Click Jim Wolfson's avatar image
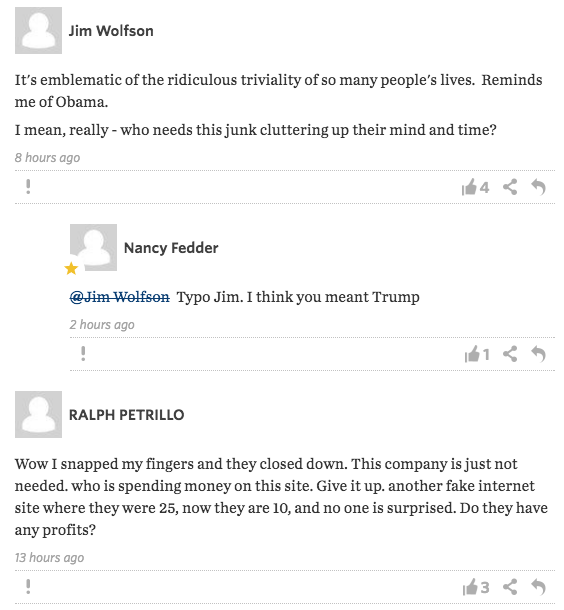Screen dimensions: 564x610 coord(39,30)
